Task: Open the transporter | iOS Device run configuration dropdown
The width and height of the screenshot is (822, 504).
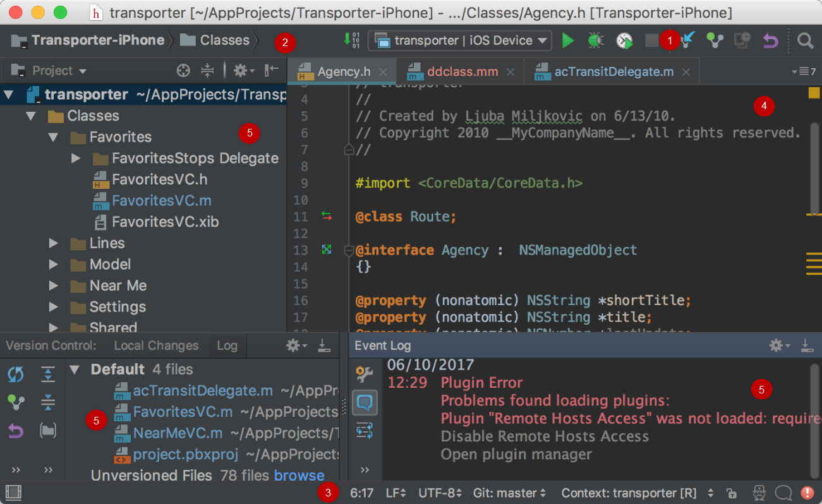Action: [x=460, y=41]
